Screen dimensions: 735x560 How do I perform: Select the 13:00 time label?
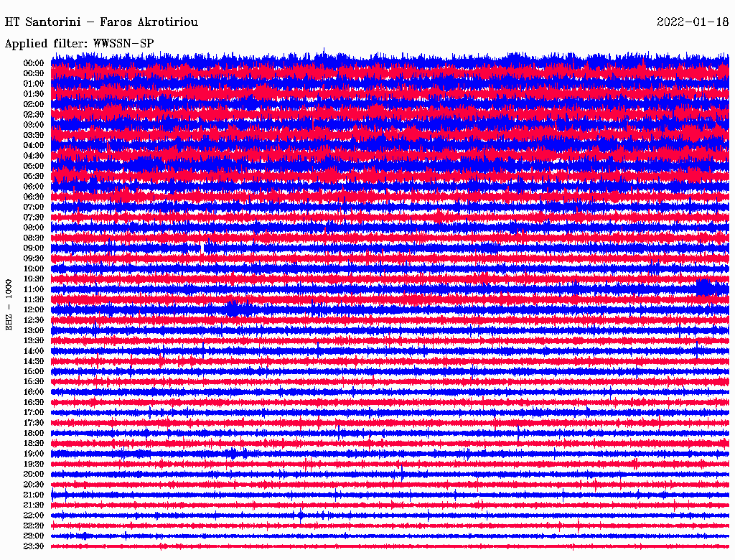[34, 331]
